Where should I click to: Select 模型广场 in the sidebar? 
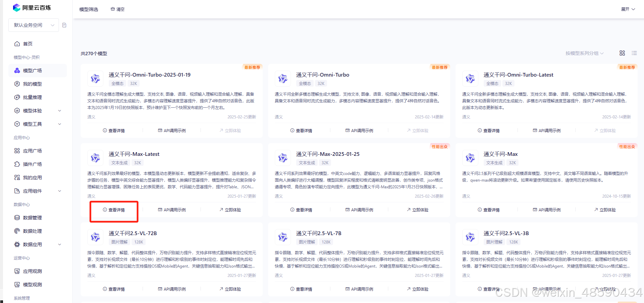click(37, 71)
